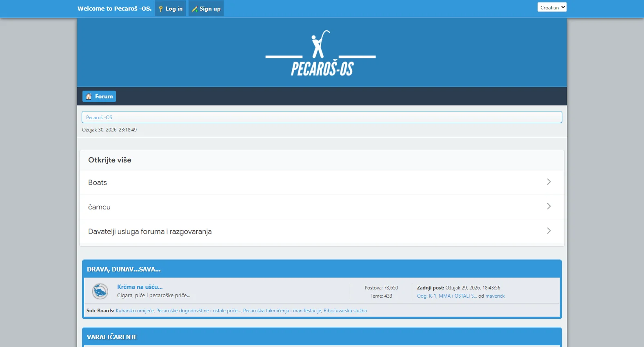This screenshot has width=644, height=347.
Task: Open the Croatian language dropdown
Action: (x=552, y=7)
